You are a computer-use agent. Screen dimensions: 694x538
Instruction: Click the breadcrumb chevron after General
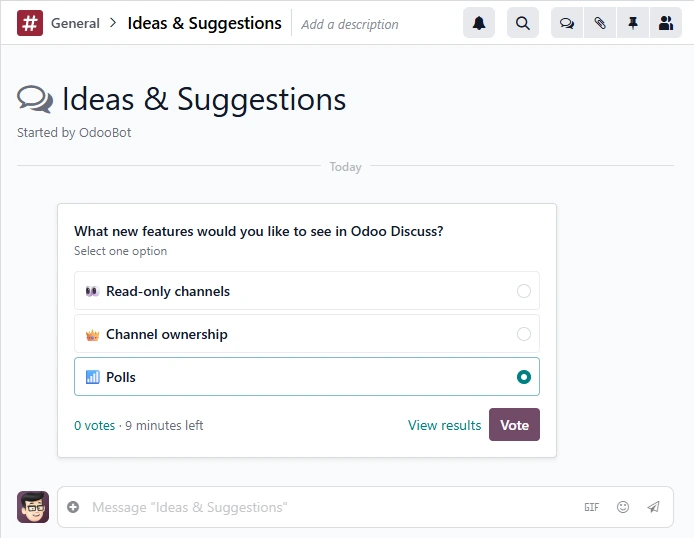113,23
